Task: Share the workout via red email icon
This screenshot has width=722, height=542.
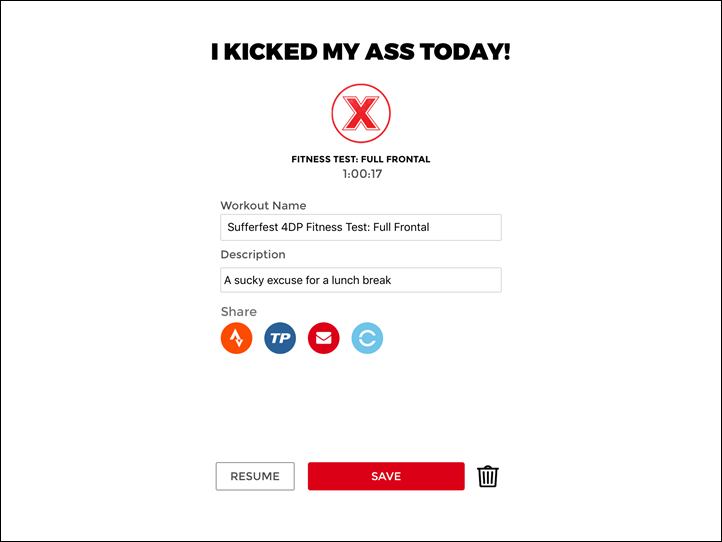Action: (x=324, y=338)
